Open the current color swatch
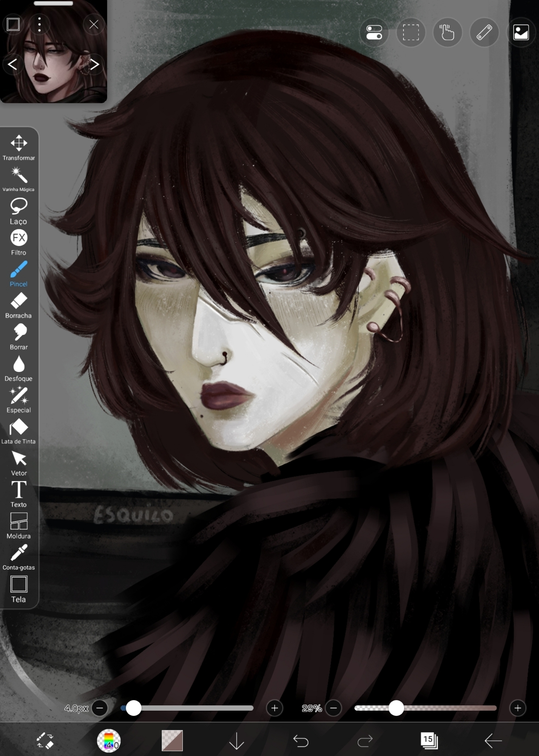 172,741
